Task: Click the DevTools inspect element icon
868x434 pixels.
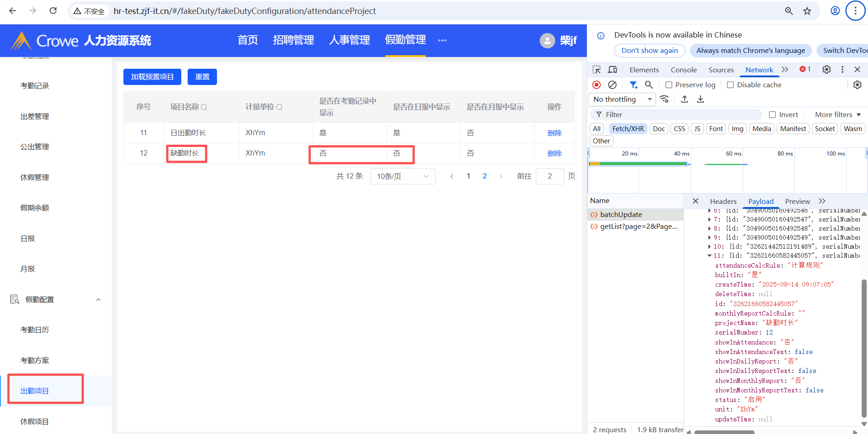Action: pos(597,70)
